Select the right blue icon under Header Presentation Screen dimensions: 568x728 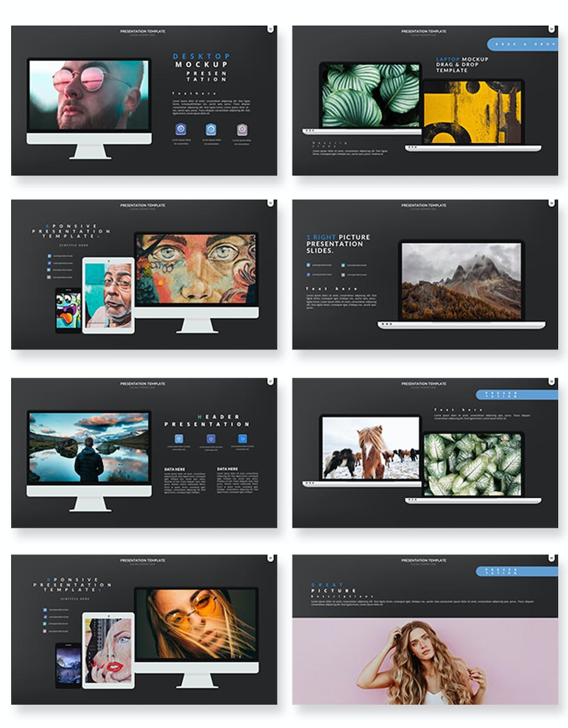click(242, 438)
